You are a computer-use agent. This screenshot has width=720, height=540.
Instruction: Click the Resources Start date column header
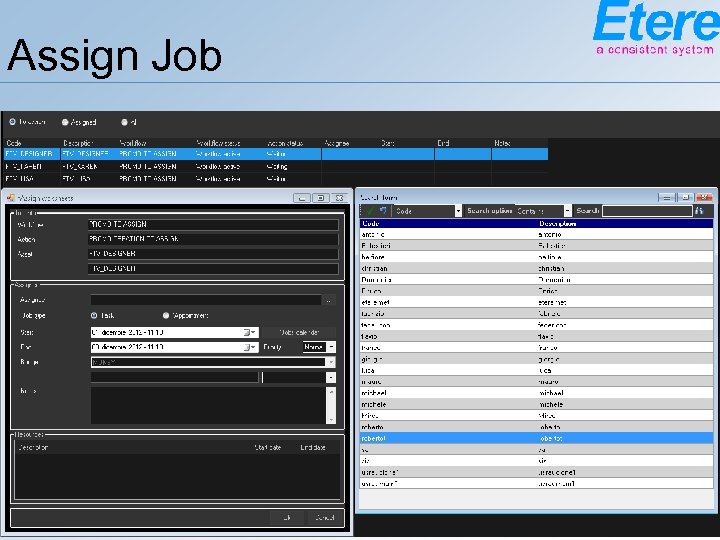(x=267, y=447)
